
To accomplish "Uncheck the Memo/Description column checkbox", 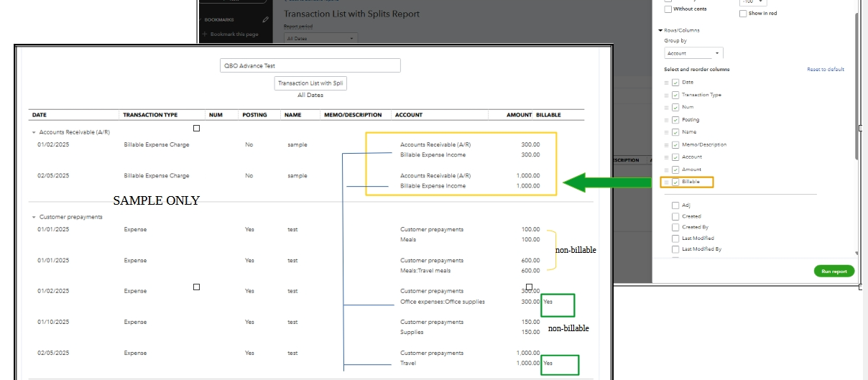I will [675, 144].
